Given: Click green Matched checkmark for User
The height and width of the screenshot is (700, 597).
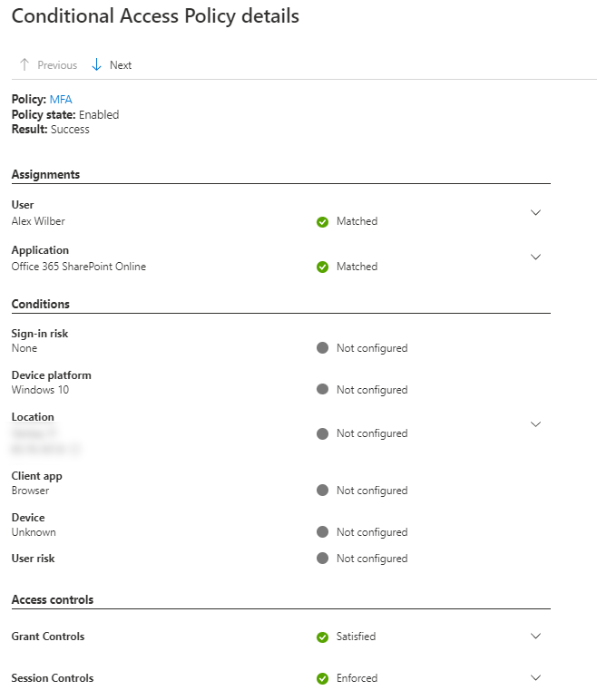Looking at the screenshot, I should point(322,221).
